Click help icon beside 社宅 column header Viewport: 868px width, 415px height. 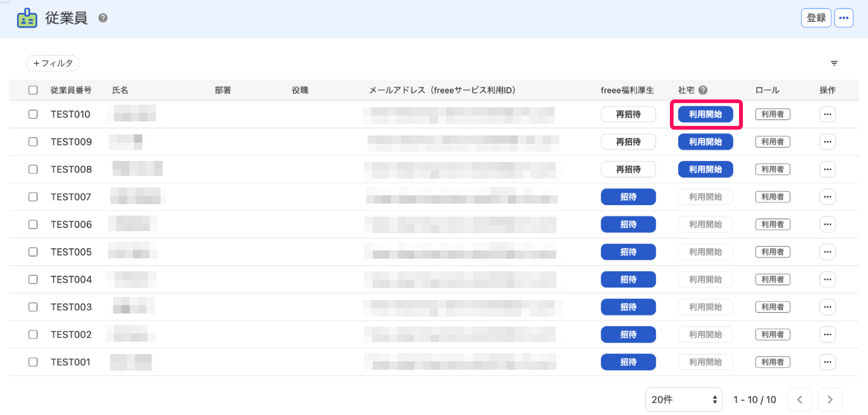[x=703, y=90]
